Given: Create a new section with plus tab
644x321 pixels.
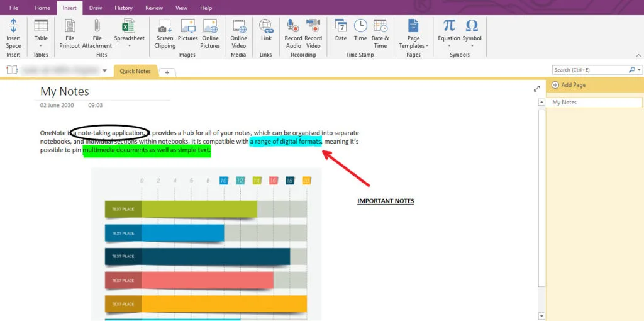Looking at the screenshot, I should (x=167, y=72).
